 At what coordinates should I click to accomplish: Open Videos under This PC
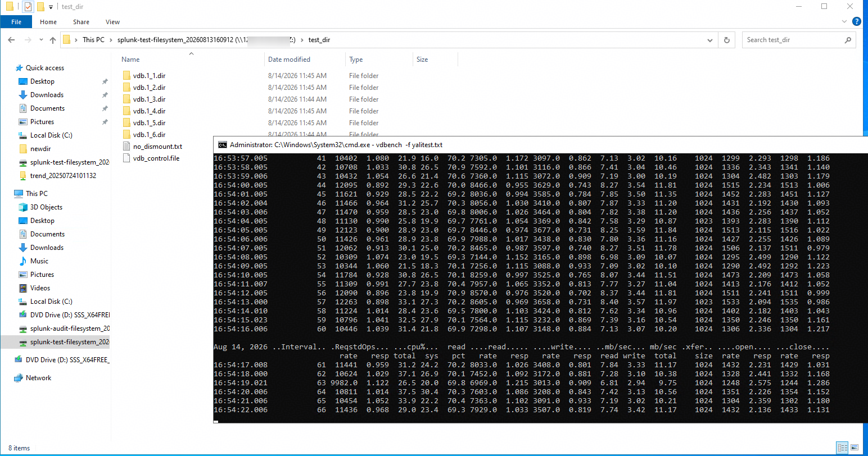(40, 288)
